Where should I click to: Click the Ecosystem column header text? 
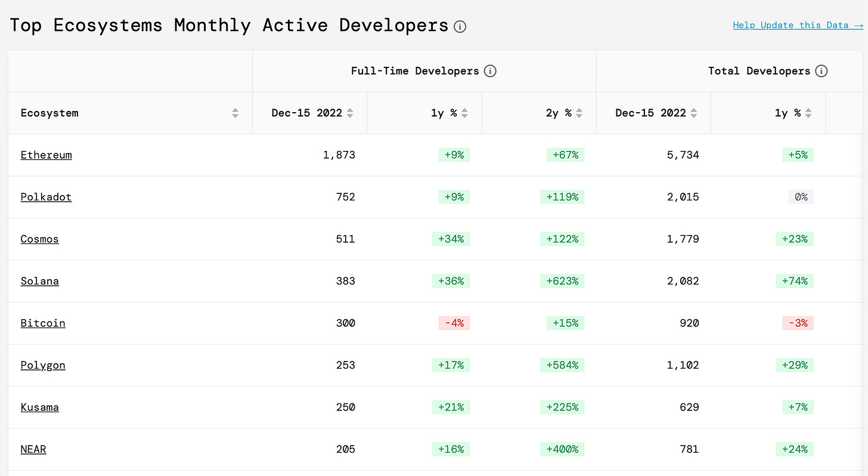tap(49, 113)
